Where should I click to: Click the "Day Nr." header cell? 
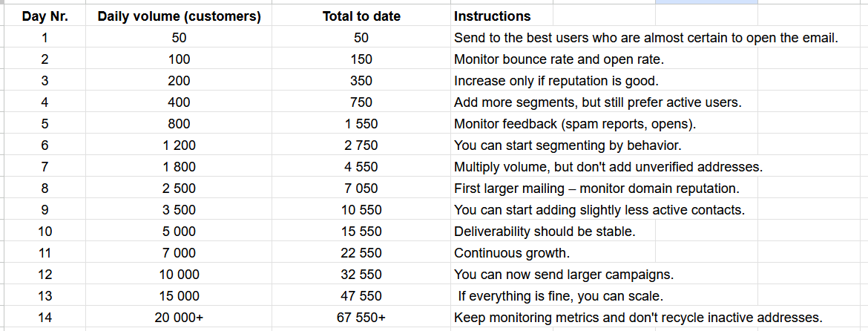(x=45, y=16)
